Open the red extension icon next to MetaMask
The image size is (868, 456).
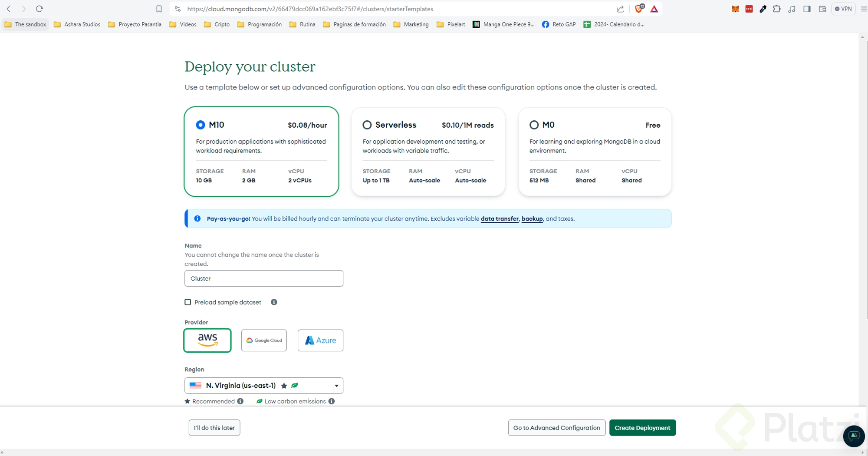tap(749, 9)
